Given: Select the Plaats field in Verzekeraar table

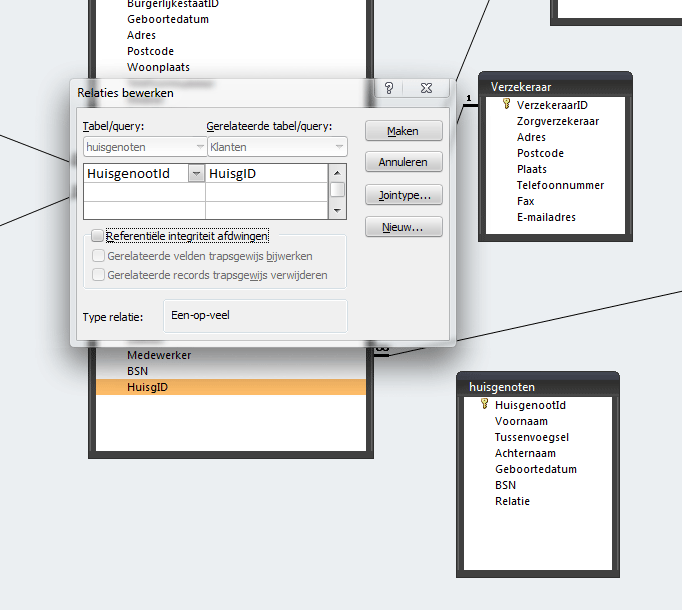Looking at the screenshot, I should [x=532, y=169].
